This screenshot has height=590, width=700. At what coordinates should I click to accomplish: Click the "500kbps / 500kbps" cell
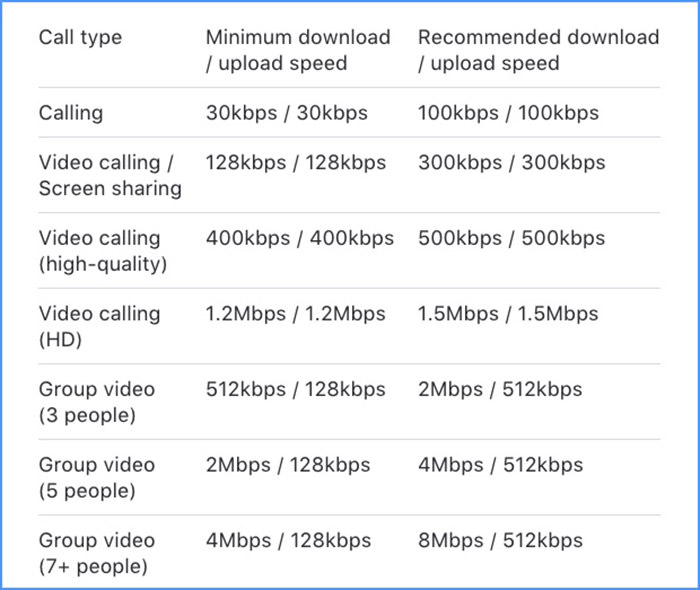(x=512, y=238)
